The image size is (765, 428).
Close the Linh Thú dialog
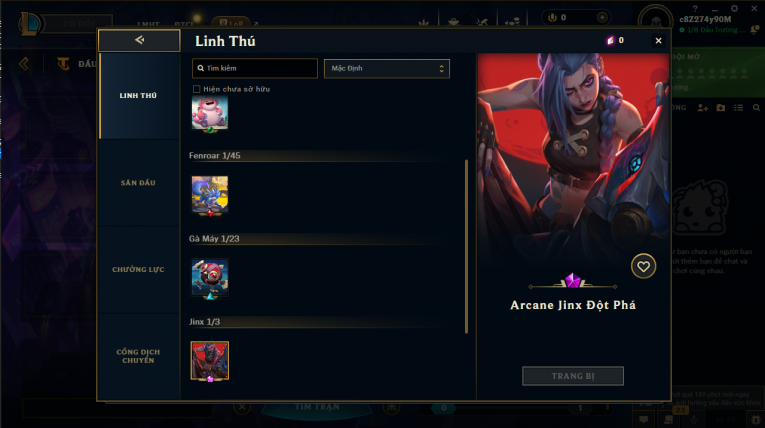coord(658,41)
